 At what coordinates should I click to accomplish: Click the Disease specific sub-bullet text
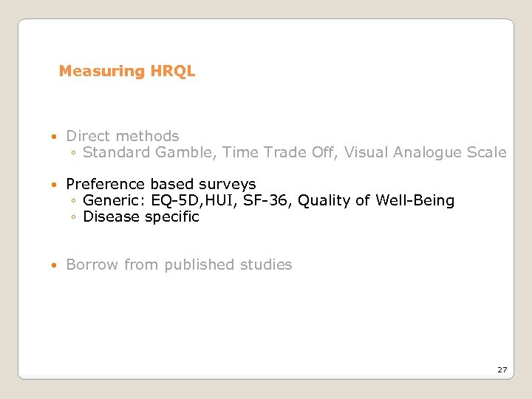[x=141, y=216]
